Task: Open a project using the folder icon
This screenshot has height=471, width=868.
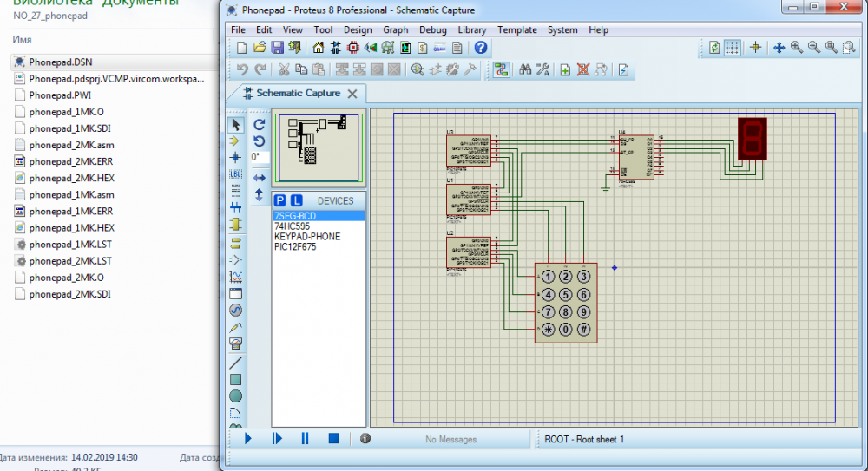Action: pos(259,48)
